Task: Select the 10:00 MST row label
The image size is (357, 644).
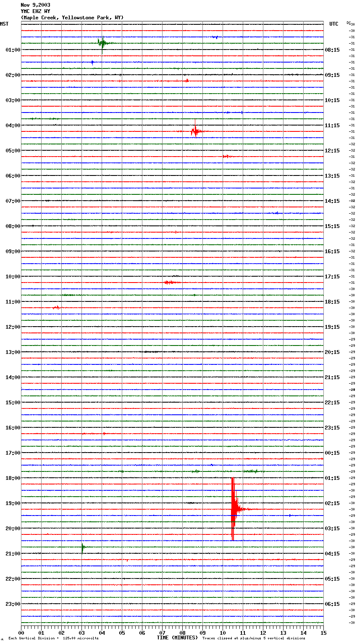Action: 13,277
